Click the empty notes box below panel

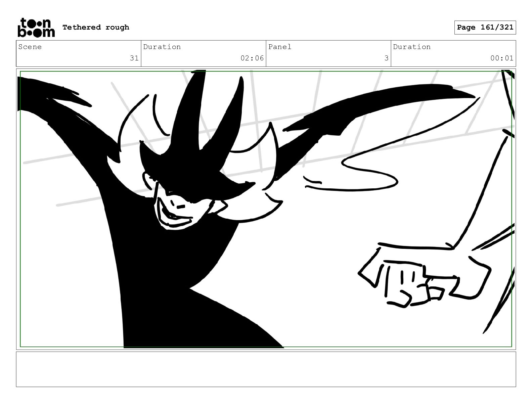266,369
